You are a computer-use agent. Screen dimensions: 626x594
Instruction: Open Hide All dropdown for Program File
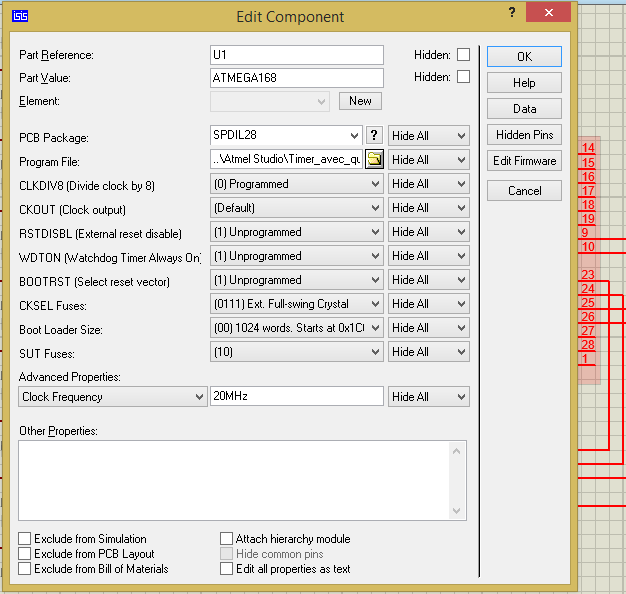tap(429, 160)
